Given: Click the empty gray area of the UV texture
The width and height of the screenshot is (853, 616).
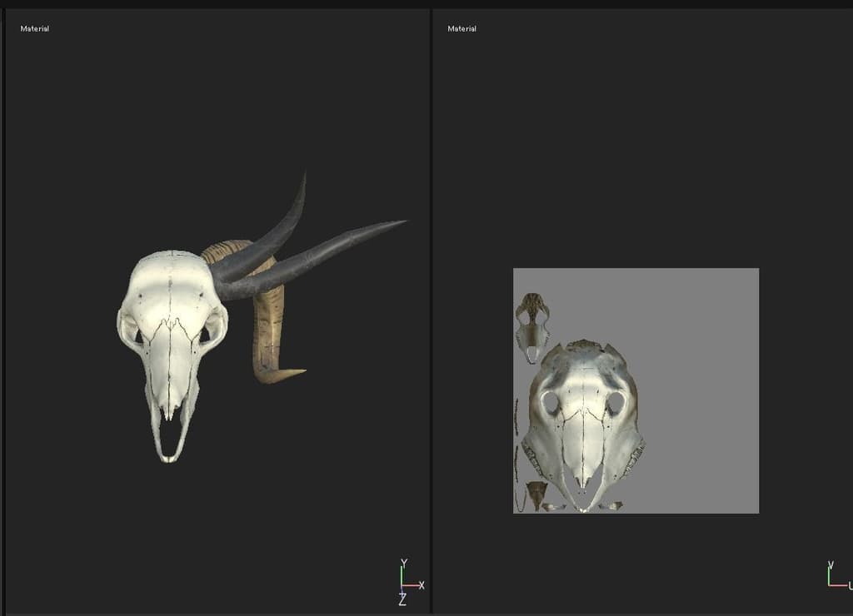Looking at the screenshot, I should pos(700,375).
